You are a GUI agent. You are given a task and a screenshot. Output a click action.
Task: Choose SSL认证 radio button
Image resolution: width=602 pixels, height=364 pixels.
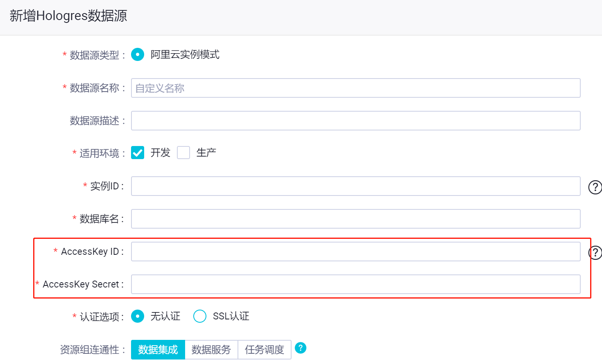[200, 316]
